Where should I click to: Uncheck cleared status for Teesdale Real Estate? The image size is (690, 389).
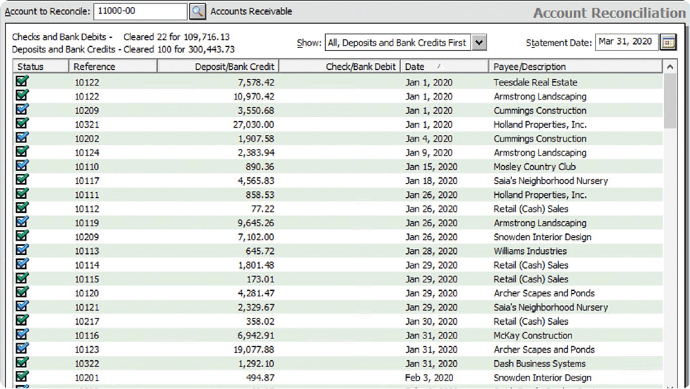tap(22, 81)
